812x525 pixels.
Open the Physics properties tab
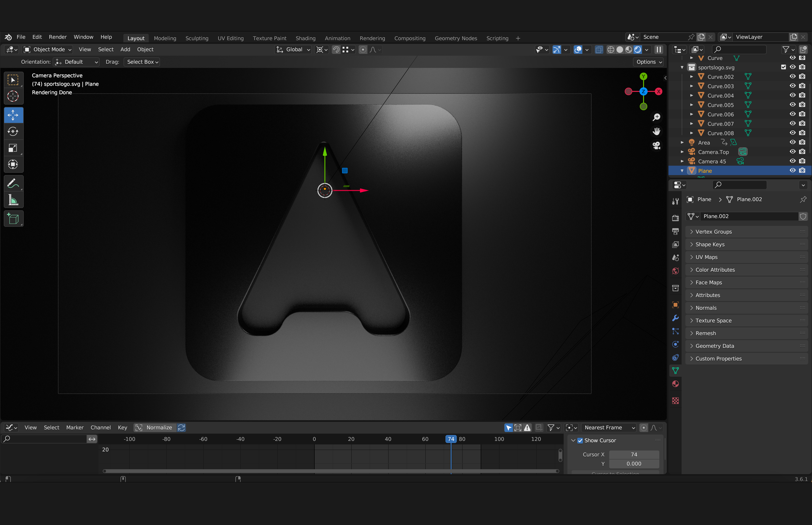[x=675, y=344]
